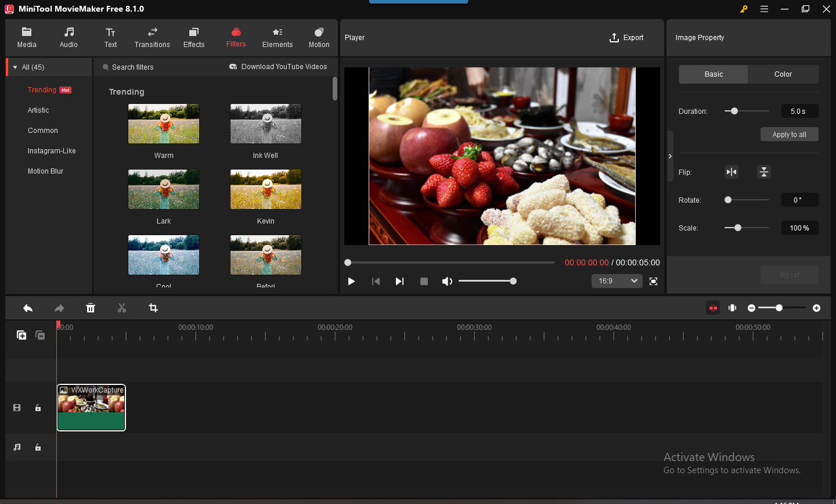Select the Ink Well filter thumbnail
The image size is (836, 504).
click(x=265, y=124)
